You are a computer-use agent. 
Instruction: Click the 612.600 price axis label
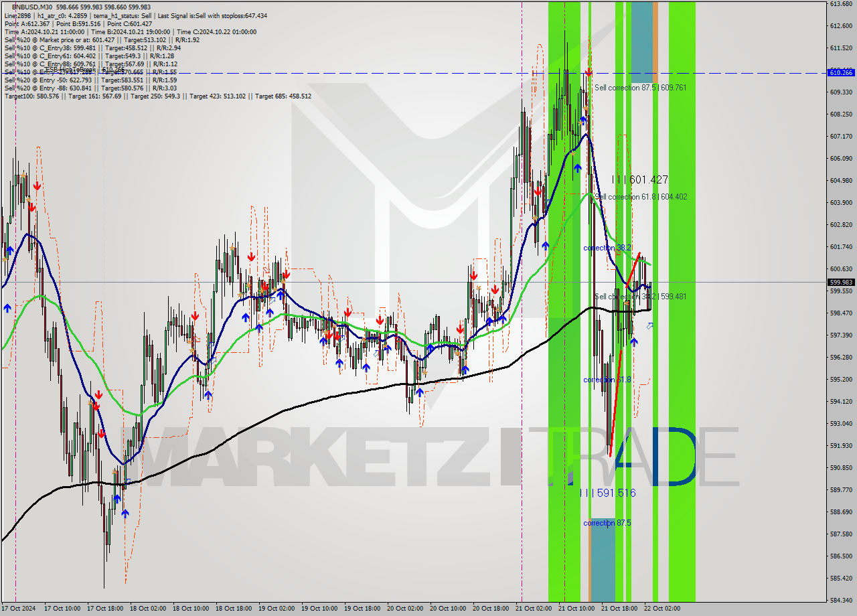(841, 26)
